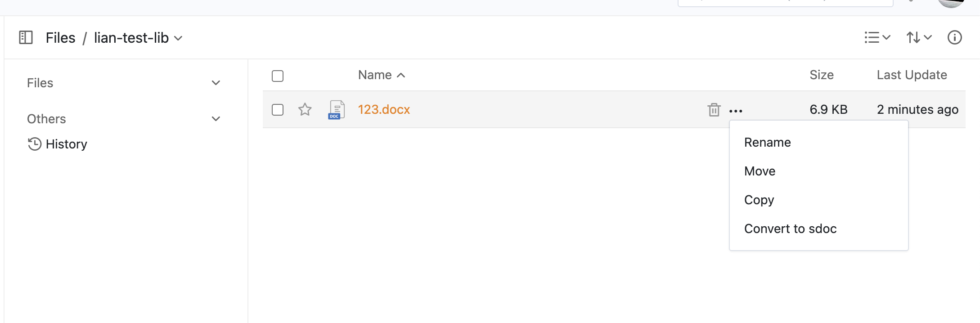Open History from sidebar clock icon
The width and height of the screenshot is (980, 323).
pyautogui.click(x=34, y=144)
